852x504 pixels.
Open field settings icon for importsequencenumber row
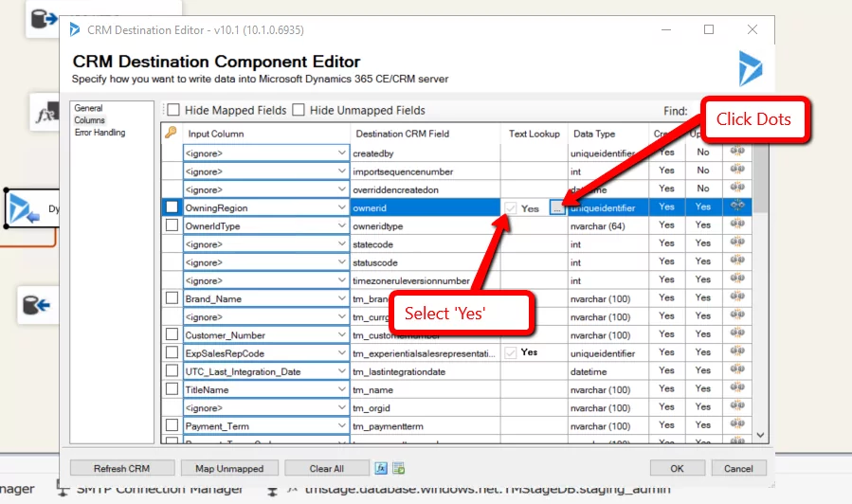point(737,170)
